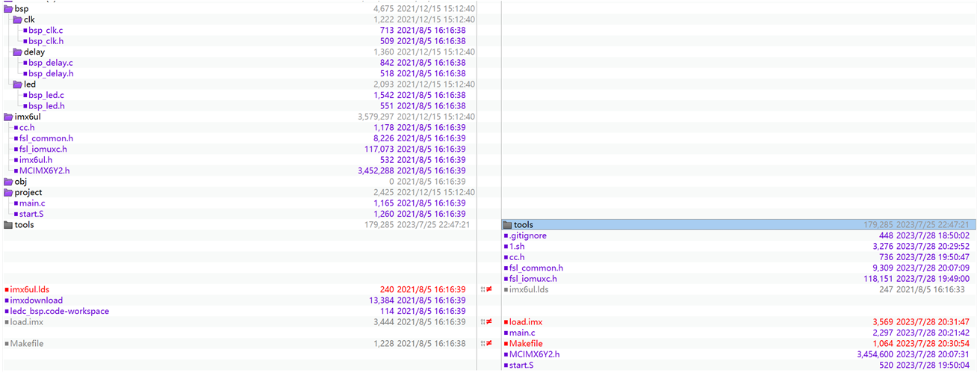980x373 pixels.
Task: Click the delay folder icon
Action: tap(17, 52)
